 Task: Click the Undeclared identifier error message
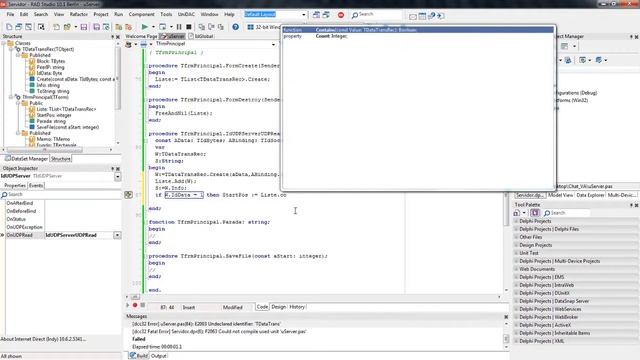tap(206, 324)
